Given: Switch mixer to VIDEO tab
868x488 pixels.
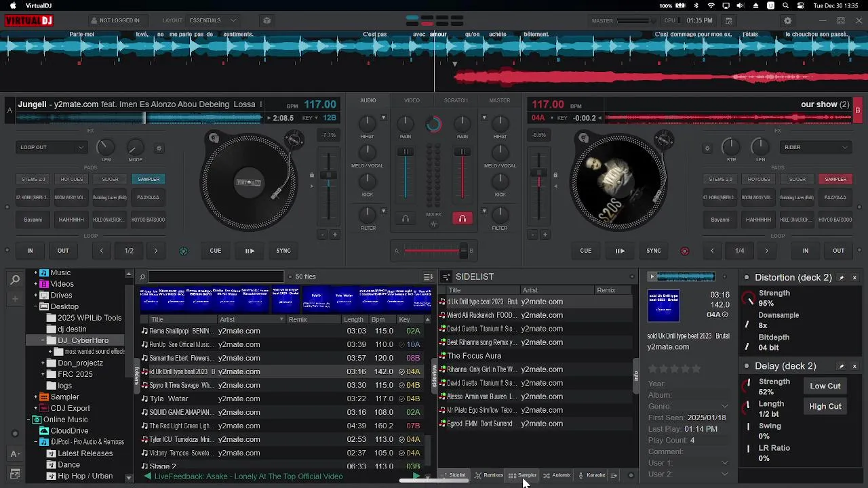Looking at the screenshot, I should coord(412,100).
